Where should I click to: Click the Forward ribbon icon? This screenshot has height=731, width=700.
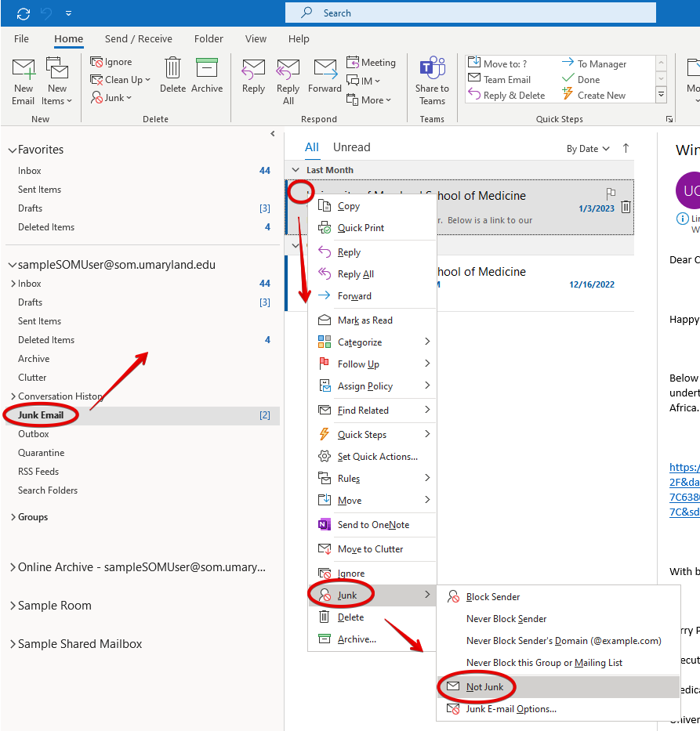[x=325, y=69]
